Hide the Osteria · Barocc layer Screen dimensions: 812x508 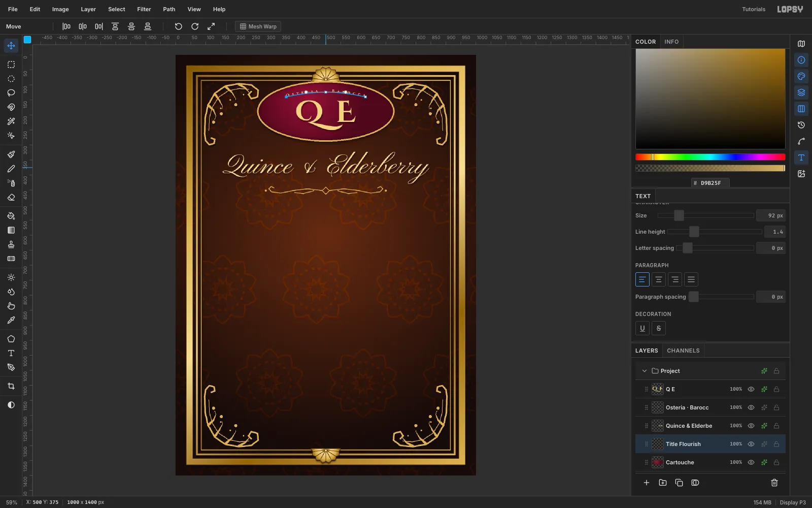pyautogui.click(x=751, y=407)
